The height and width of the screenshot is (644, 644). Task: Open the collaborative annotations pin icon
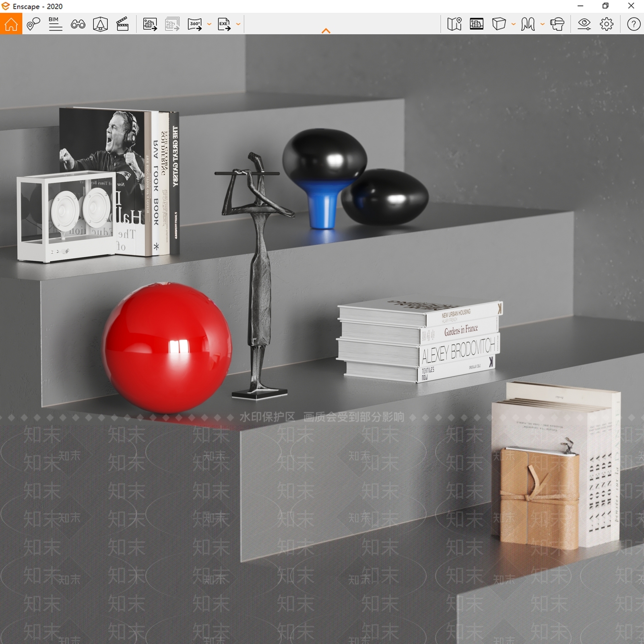click(x=33, y=24)
